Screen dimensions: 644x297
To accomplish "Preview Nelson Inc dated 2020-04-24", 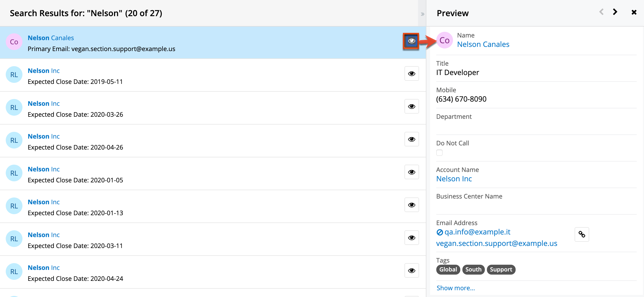I will tap(411, 270).
